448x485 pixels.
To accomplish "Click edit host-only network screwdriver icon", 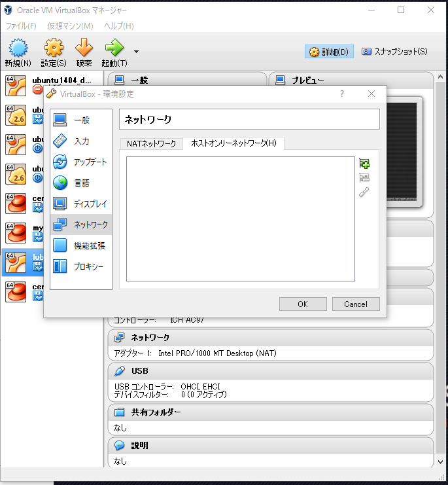I will point(364,192).
